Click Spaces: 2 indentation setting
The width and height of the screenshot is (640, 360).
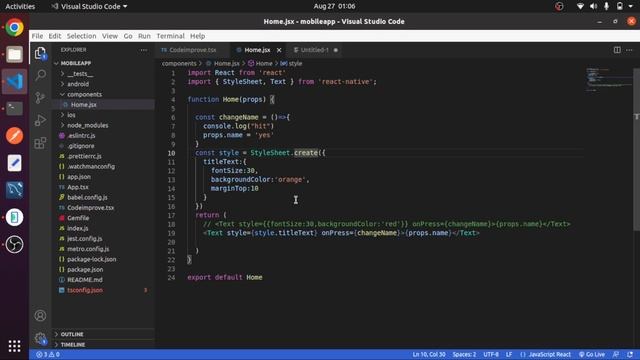[464, 355]
